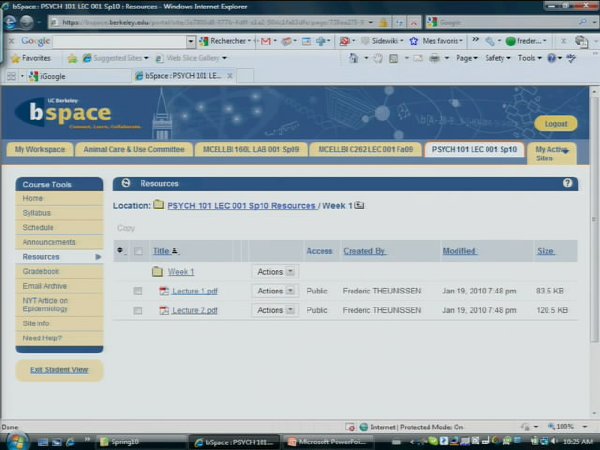The height and width of the screenshot is (450, 600).
Task: Open the Tools menu dropdown
Action: pos(530,58)
